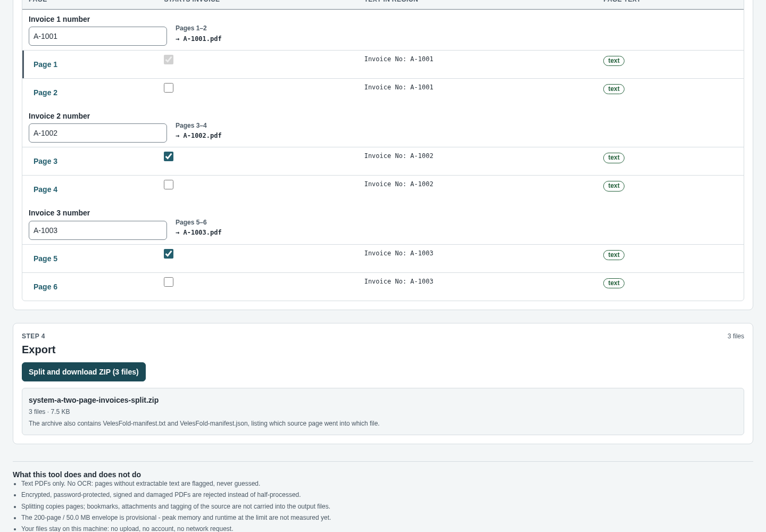Open the Page 4 link
Image resolution: width=766 pixels, height=532 pixels.
pyautogui.click(x=45, y=189)
